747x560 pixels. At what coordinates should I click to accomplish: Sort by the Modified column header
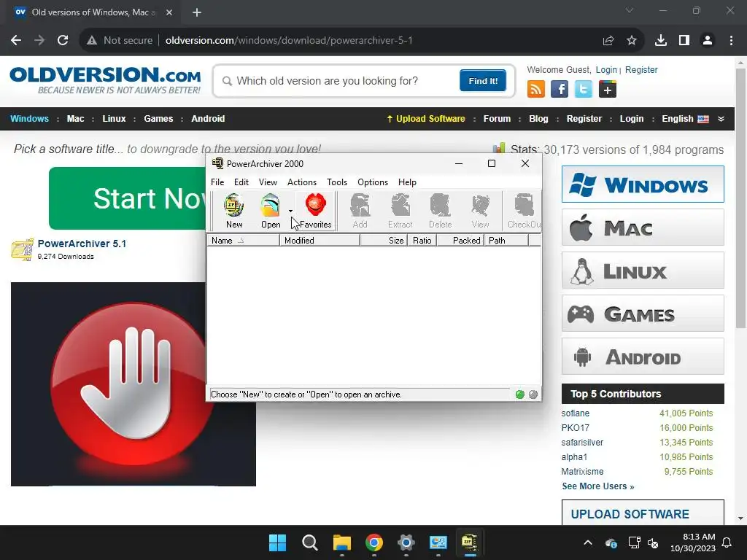[320, 241]
